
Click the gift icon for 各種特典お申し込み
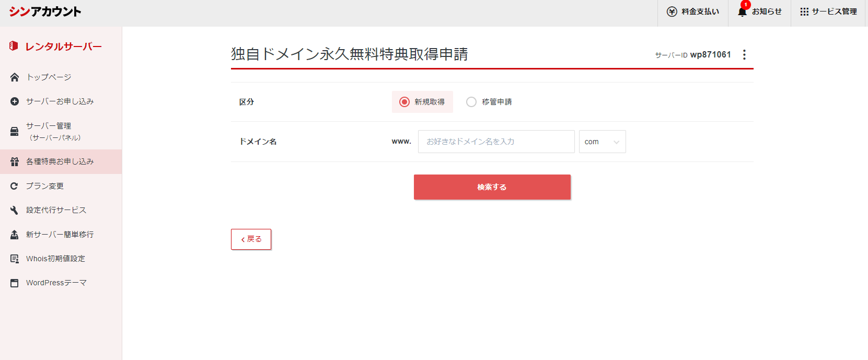tap(15, 162)
